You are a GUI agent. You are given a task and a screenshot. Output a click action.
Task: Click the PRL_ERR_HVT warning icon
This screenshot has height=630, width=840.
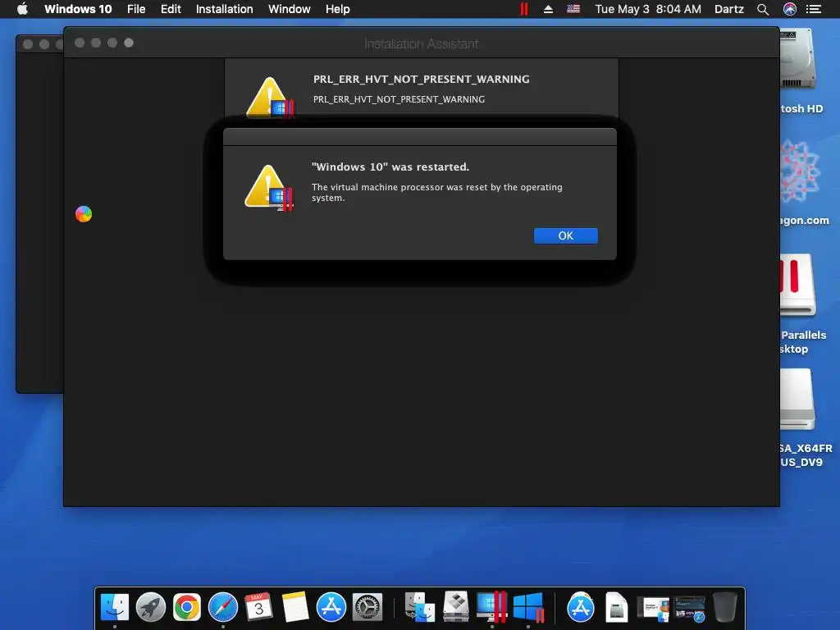tap(269, 97)
